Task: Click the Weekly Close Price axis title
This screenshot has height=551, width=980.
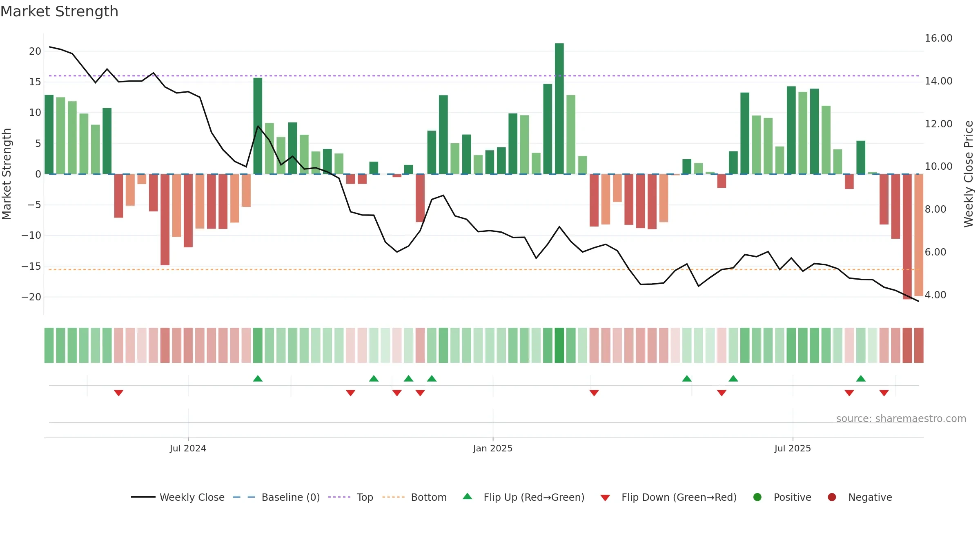Action: 969,174
